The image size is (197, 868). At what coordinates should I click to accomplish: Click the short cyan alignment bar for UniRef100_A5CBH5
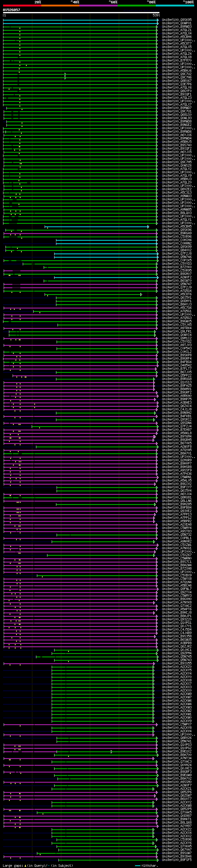click(97, 227)
